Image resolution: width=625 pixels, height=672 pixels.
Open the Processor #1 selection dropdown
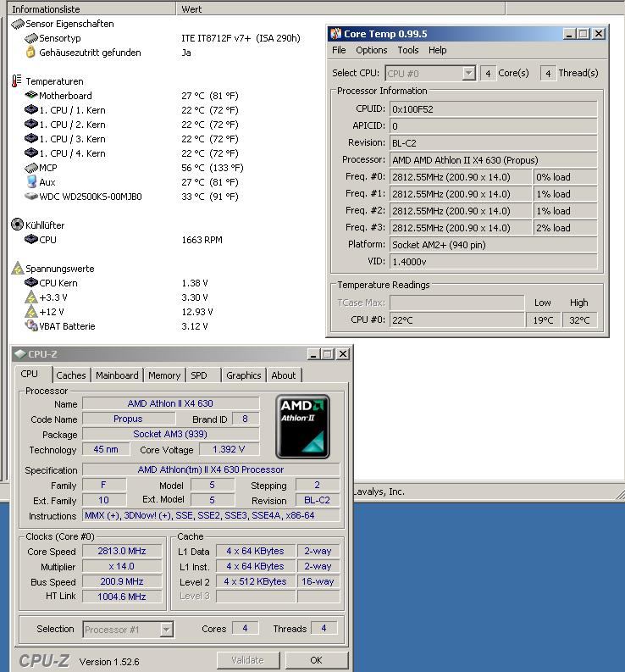click(x=166, y=630)
